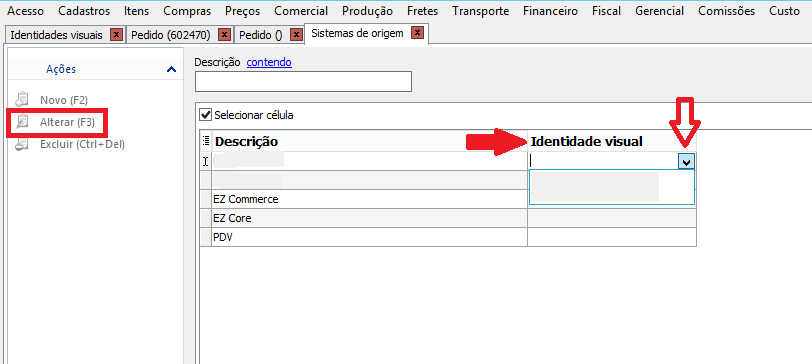
Task: Click Identidade visual cell of EZ Core row
Action: pyautogui.click(x=612, y=219)
